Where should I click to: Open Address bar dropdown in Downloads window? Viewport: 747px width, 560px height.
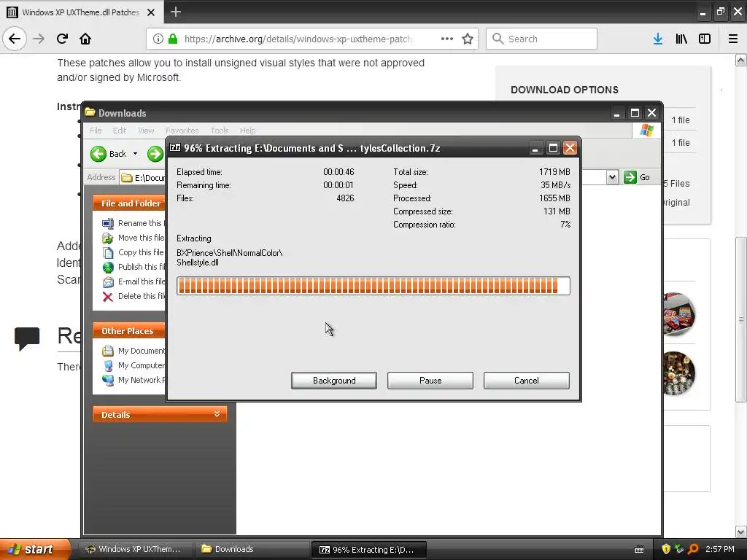[x=612, y=177]
